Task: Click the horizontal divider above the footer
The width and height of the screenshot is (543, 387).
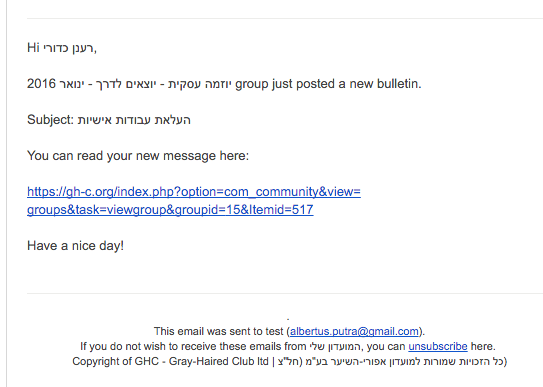Action: [x=285, y=294]
